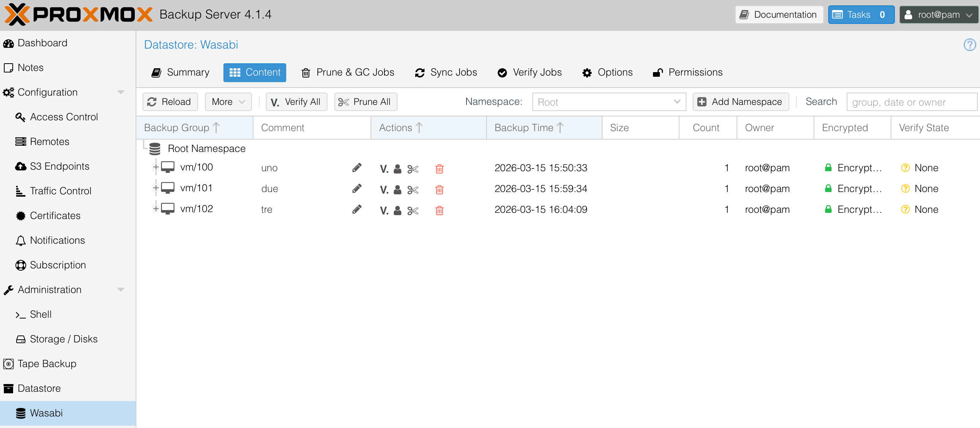Click the verify V. icon for vm/102
980x428 pixels.
pyautogui.click(x=384, y=210)
